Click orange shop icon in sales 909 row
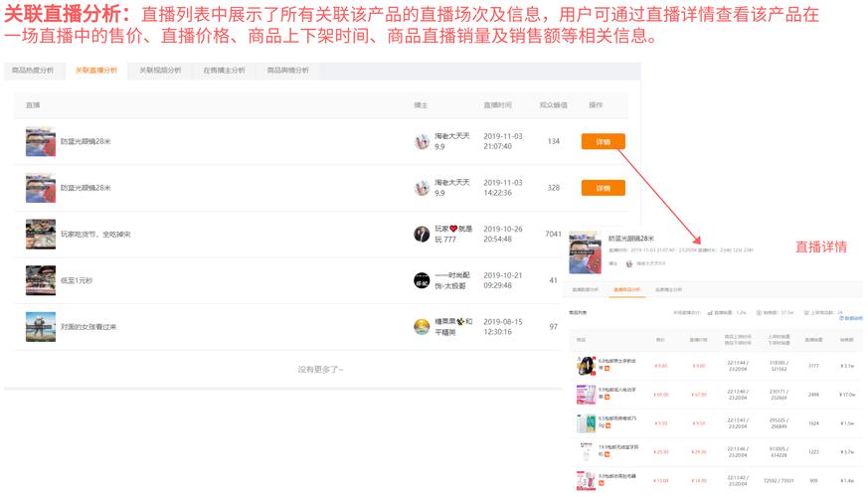The image size is (868, 497). [602, 483]
